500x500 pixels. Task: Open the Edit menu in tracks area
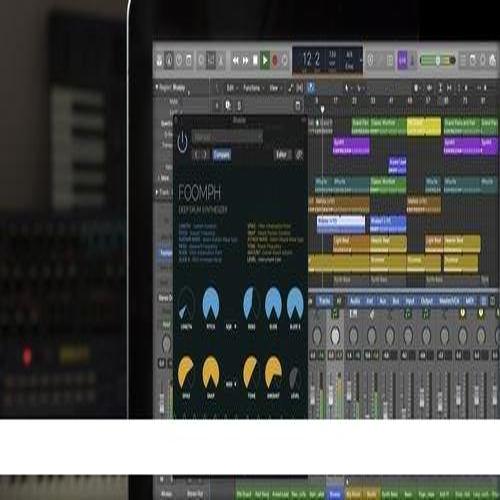(x=232, y=88)
